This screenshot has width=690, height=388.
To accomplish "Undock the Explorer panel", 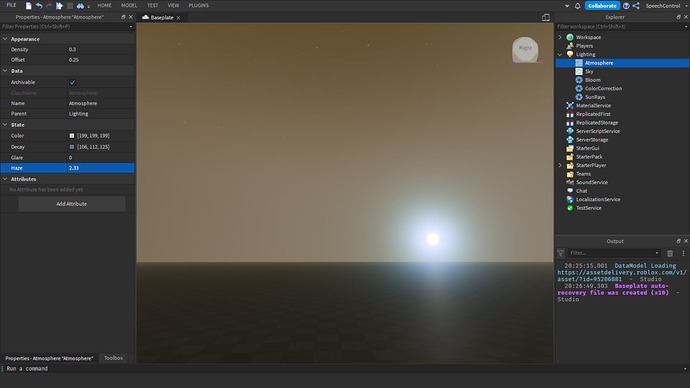I will pyautogui.click(x=678, y=17).
